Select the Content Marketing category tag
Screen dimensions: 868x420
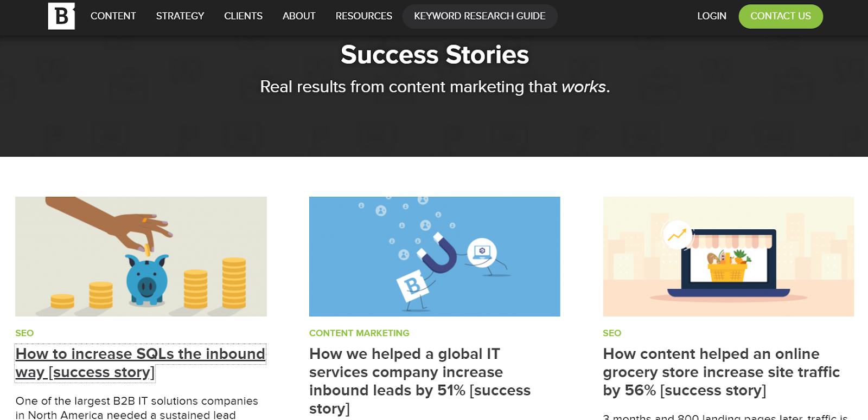(x=359, y=333)
